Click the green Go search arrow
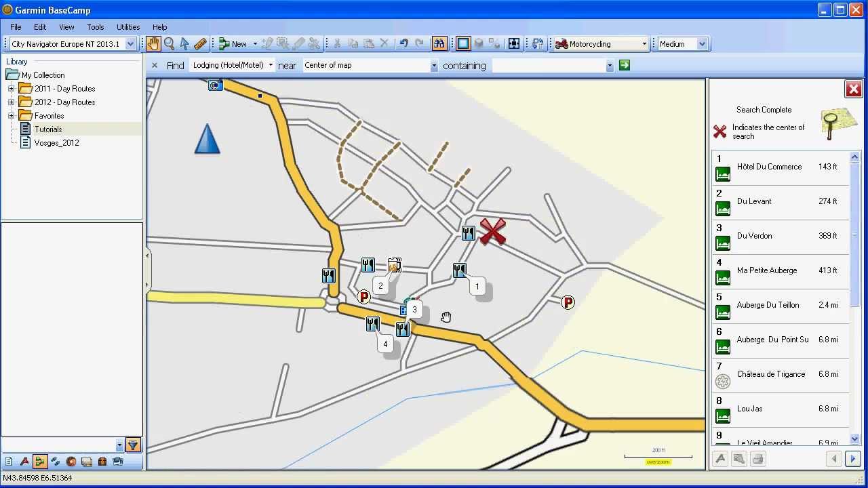This screenshot has height=488, width=868. tap(625, 66)
